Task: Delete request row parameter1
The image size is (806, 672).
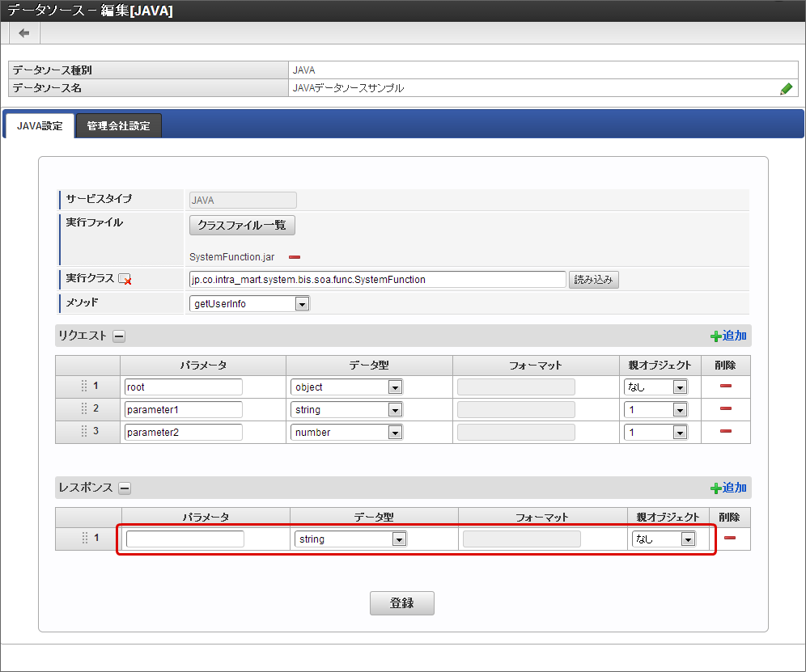Action: 725,409
